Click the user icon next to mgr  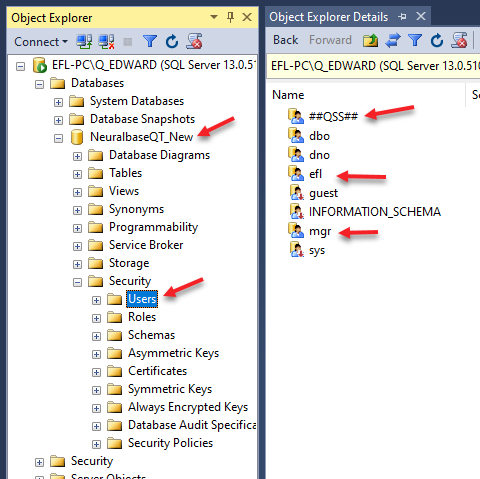click(296, 230)
